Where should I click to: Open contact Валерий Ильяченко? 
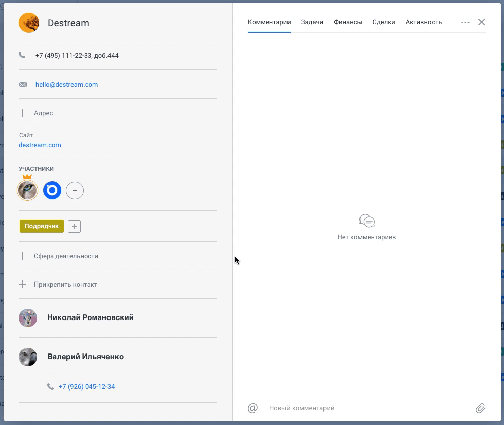point(86,357)
